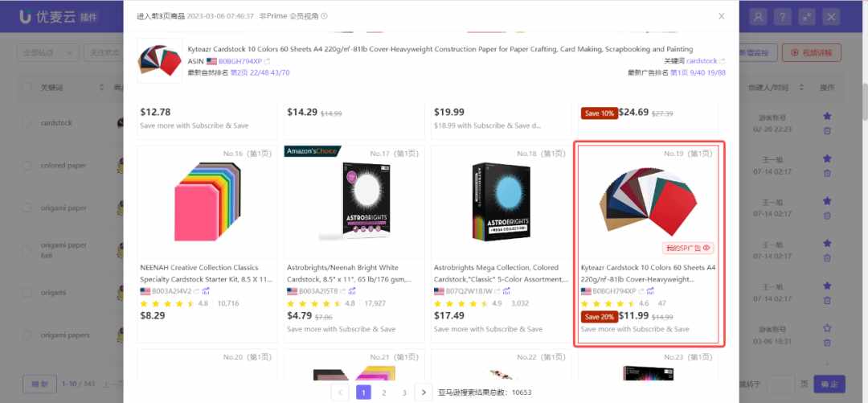Viewport: 868px width, 403px height.
Task: Open the NEENAH Creative Collection product thumbnail
Action: (207, 202)
